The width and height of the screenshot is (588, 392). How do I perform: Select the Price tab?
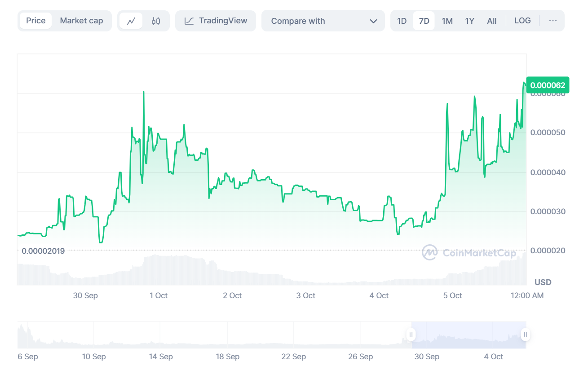(x=36, y=21)
